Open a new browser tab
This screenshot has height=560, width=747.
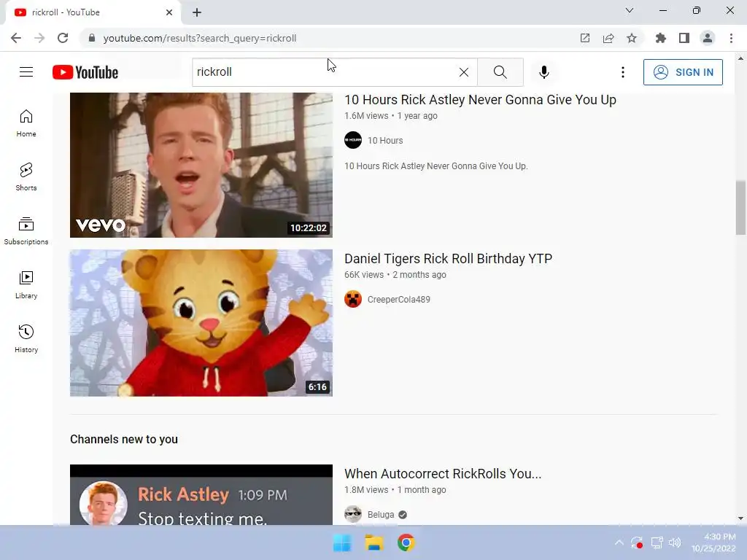197,12
